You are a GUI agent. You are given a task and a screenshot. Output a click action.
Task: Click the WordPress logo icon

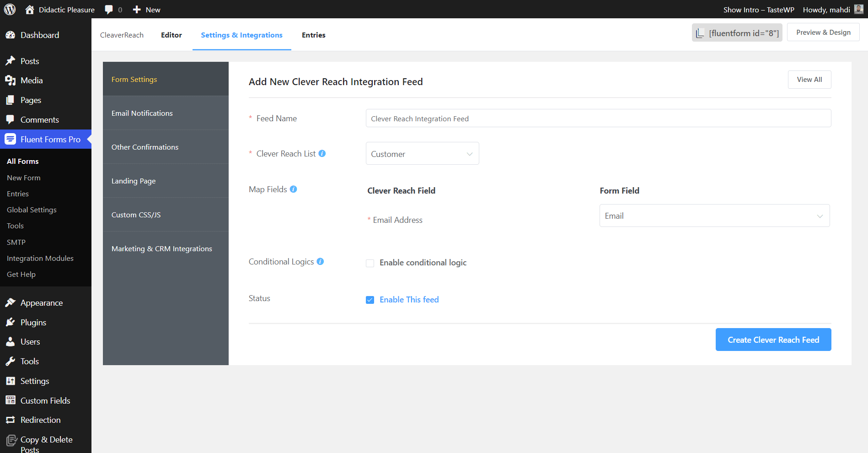click(x=10, y=10)
